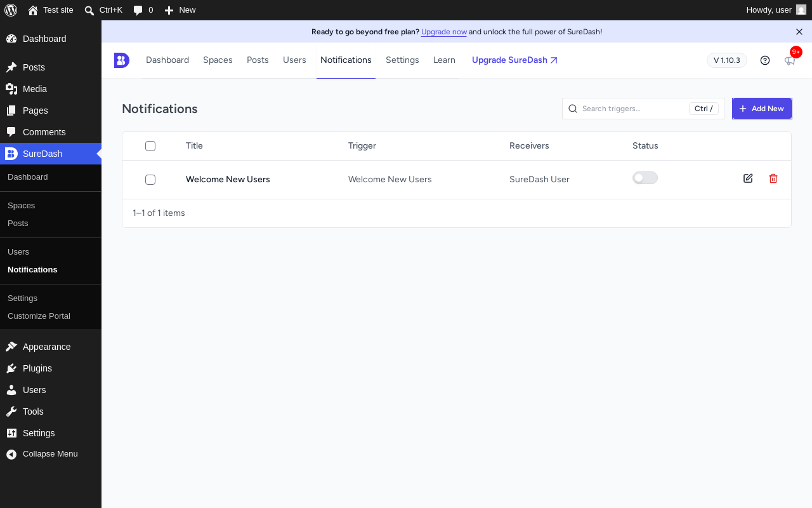
Task: Open the Plugins menu
Action: coord(51,368)
